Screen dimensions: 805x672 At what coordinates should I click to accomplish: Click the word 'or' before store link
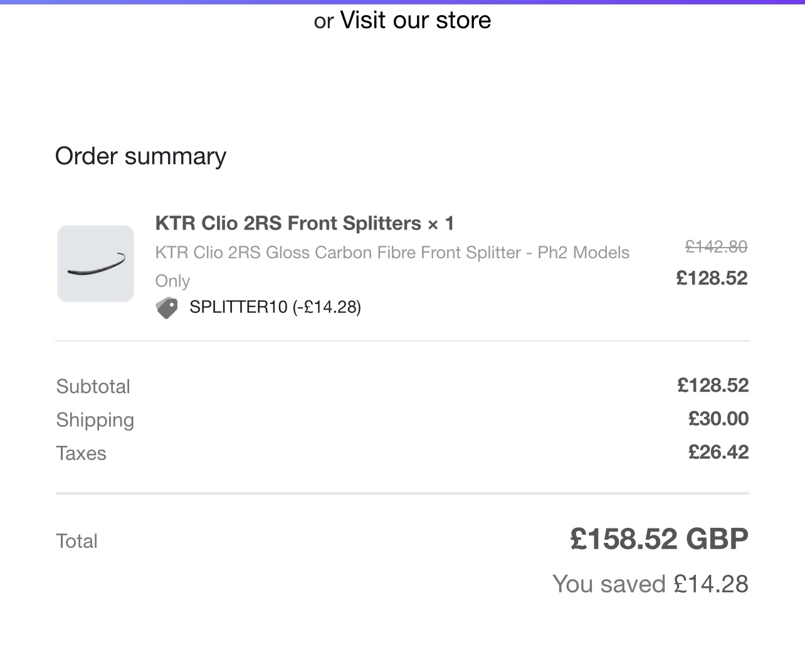coord(324,22)
